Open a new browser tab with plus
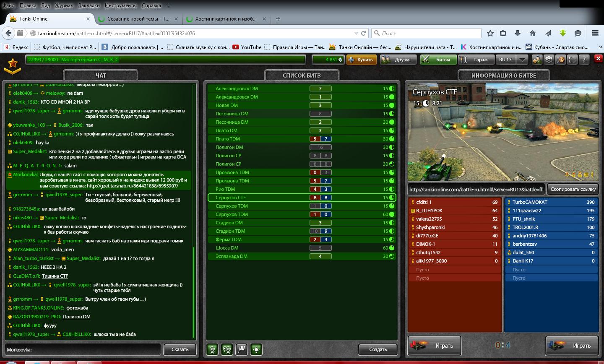Viewport: 604px width, 364px height. [x=278, y=18]
